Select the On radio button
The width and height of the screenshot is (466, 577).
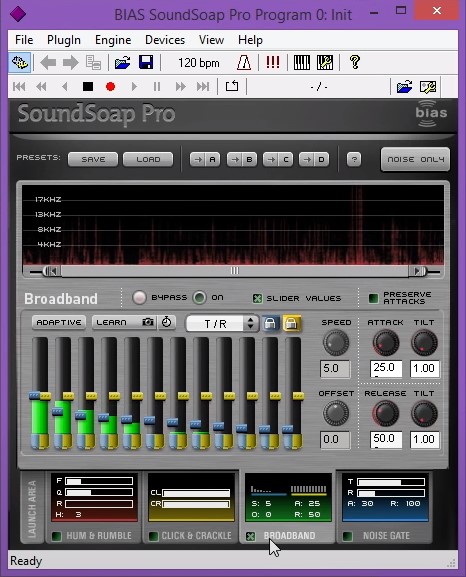(200, 298)
